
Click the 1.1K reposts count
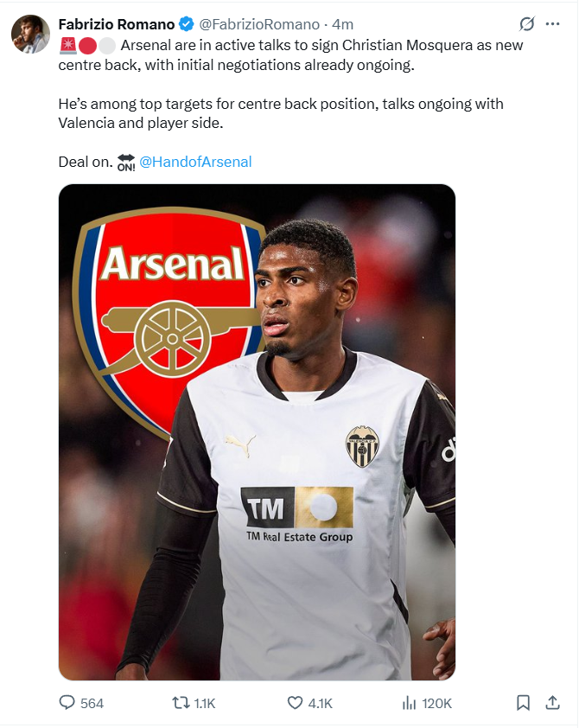205,704
